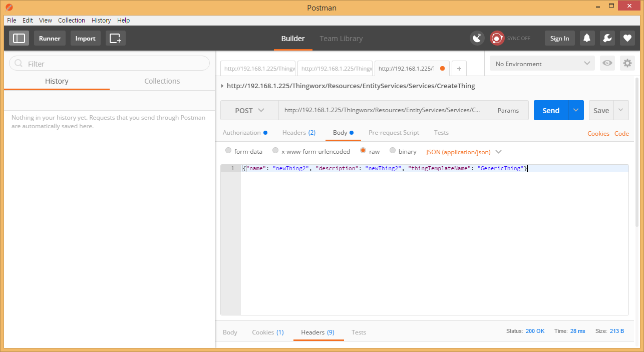The width and height of the screenshot is (644, 352).
Task: Select the second request tab
Action: click(336, 69)
